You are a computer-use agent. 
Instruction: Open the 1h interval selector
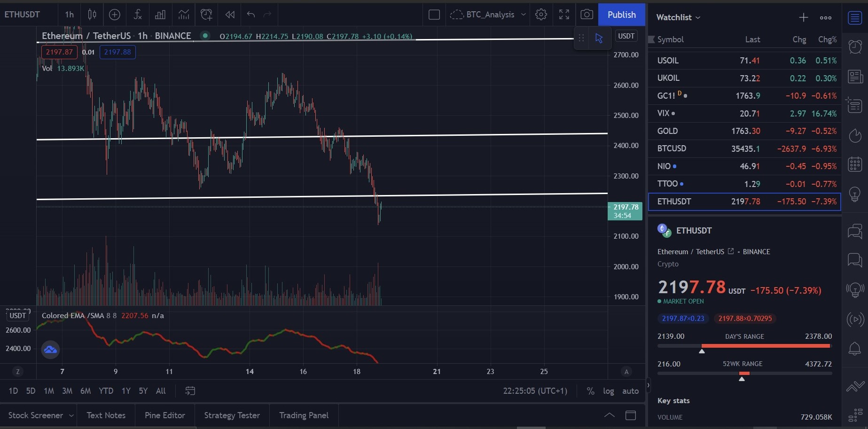(x=70, y=15)
